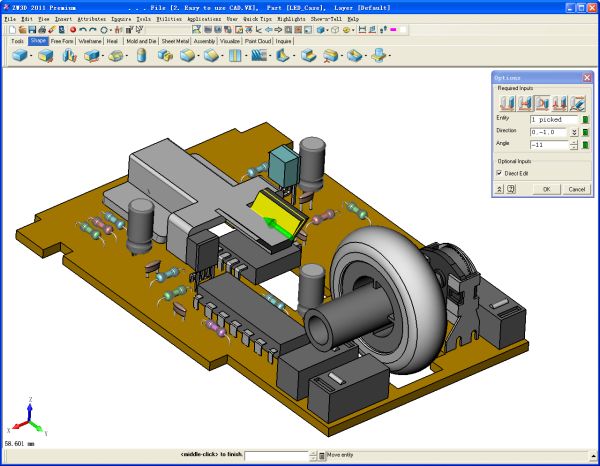600x466 pixels.
Task: Select the third move mode icon in Options
Action: coord(541,102)
